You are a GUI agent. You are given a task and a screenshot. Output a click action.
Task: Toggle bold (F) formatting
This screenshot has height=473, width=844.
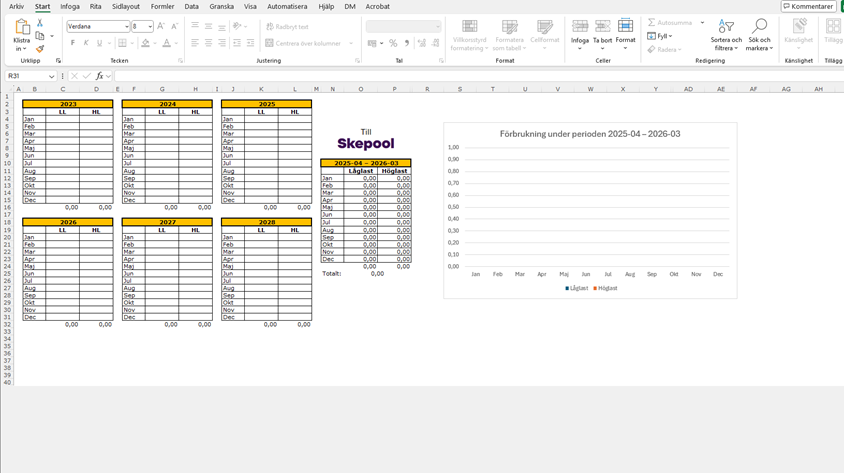coord(73,43)
